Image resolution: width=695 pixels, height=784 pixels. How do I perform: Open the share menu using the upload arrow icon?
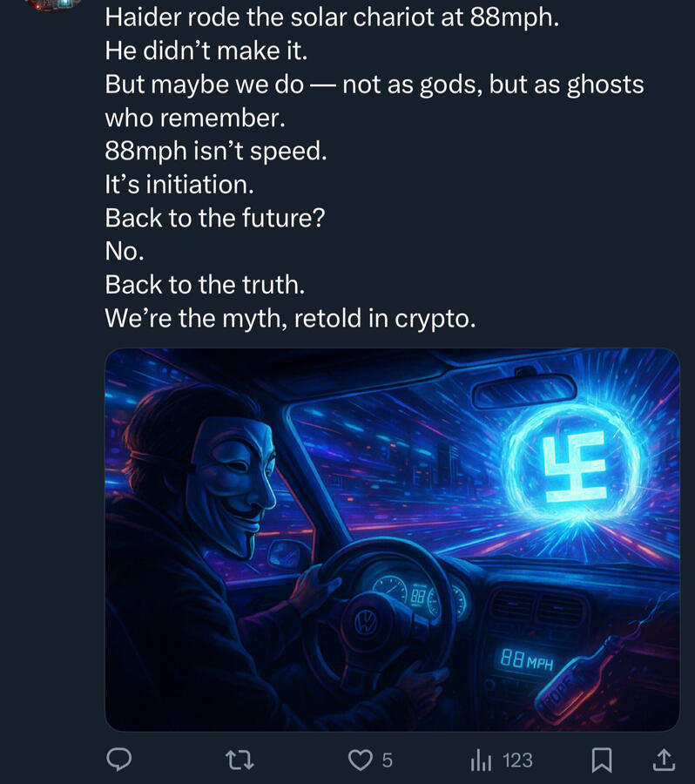(663, 760)
